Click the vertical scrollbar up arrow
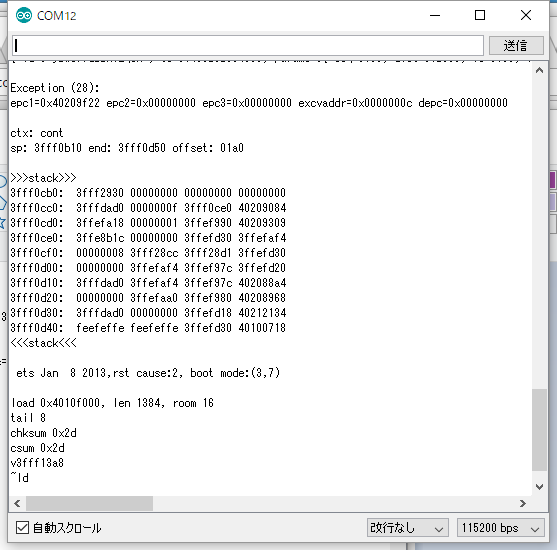Screen dimensions: 557x550 [x=539, y=70]
